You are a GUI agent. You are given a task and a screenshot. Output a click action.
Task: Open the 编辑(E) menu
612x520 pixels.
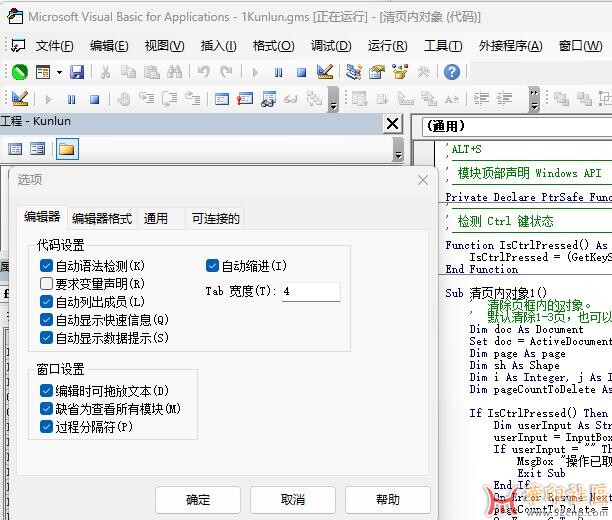(109, 46)
